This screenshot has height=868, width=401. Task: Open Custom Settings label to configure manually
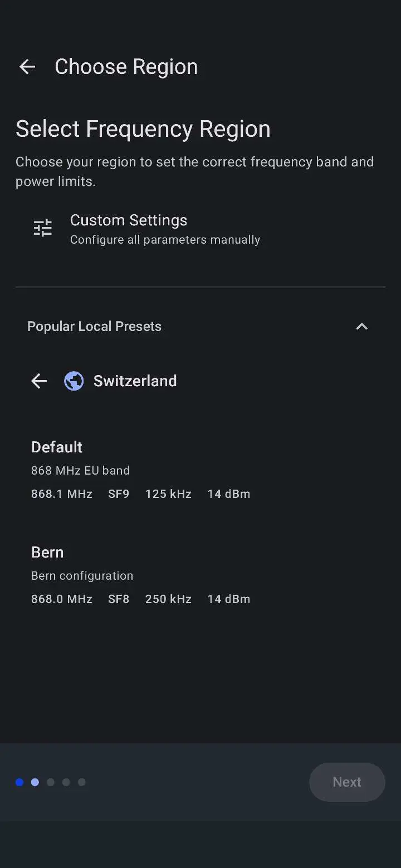point(129,220)
